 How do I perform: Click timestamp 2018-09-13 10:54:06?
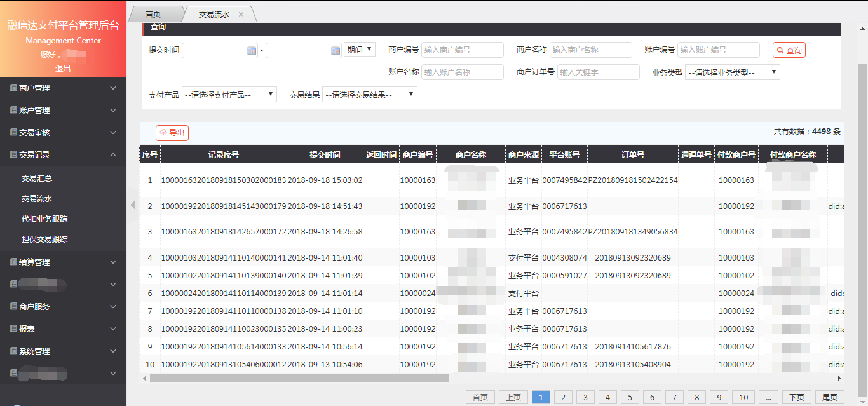pos(325,365)
